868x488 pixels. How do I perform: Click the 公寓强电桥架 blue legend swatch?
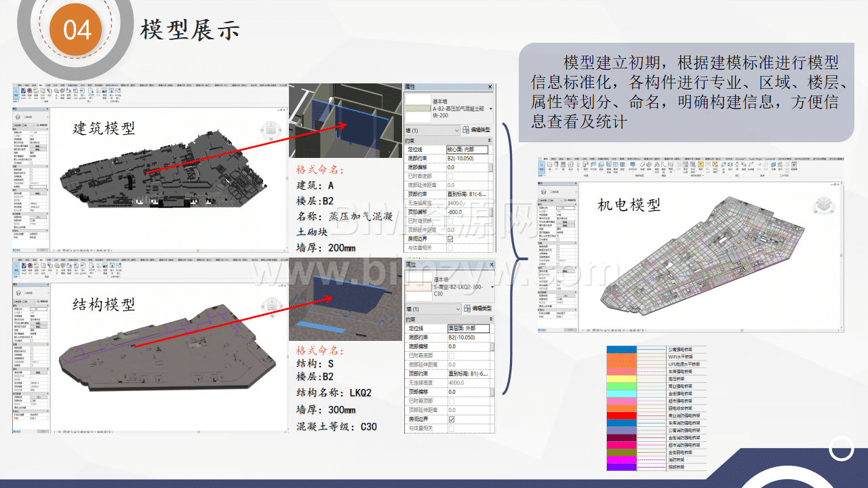point(622,349)
